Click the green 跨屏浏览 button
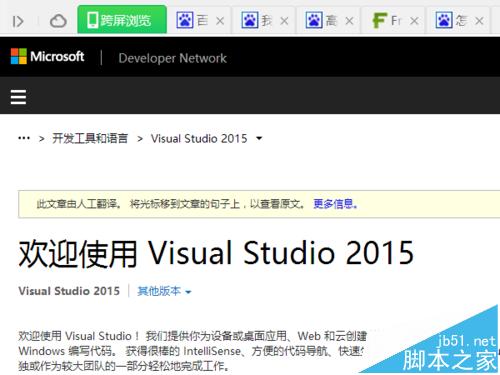The image size is (500, 375). point(122,20)
